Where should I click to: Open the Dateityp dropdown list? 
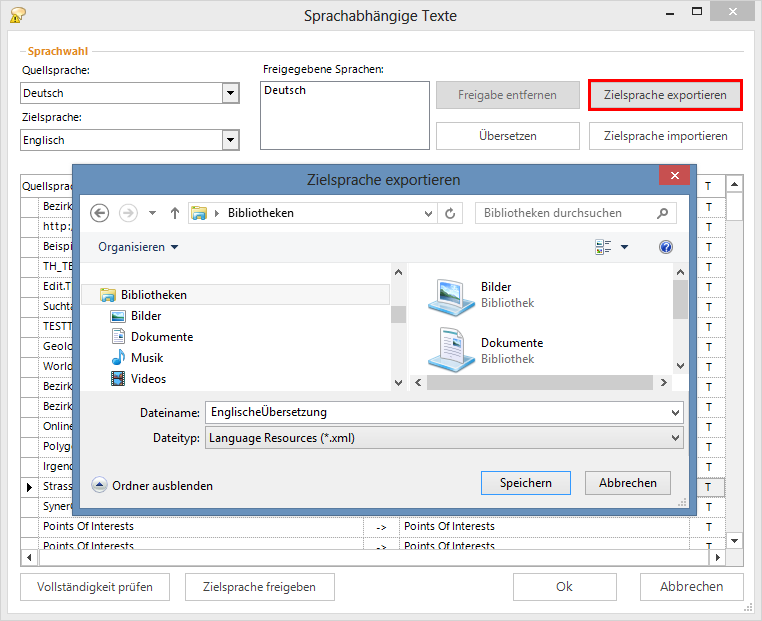coord(676,438)
